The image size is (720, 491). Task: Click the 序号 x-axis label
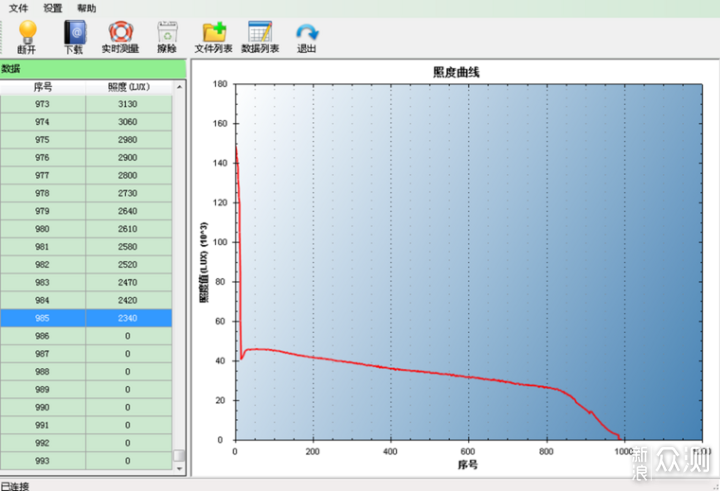[467, 465]
